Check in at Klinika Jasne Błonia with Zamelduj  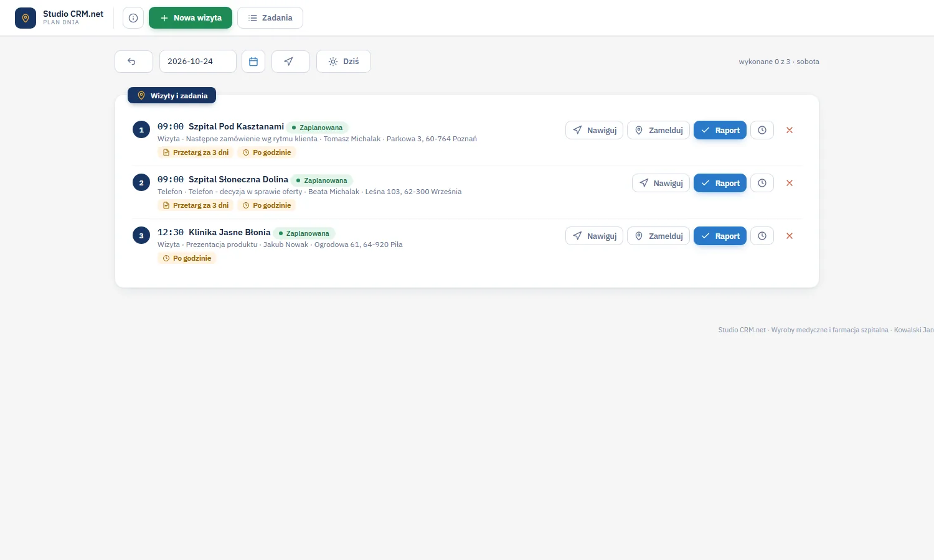coord(659,236)
